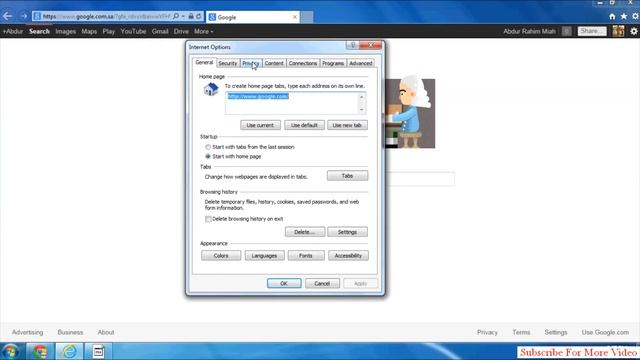
Task: Confirm with the OK button
Action: [284, 283]
